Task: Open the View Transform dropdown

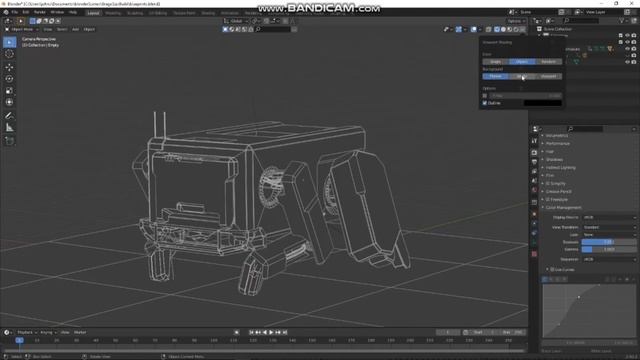Action: click(x=609, y=227)
